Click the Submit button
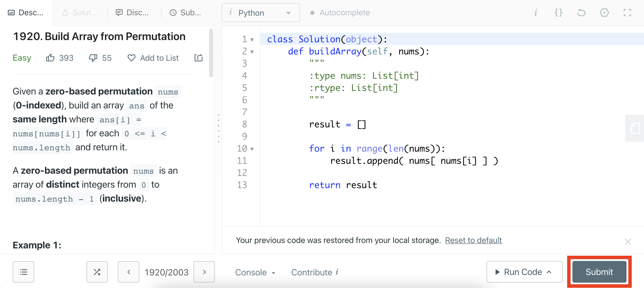The image size is (644, 288). [x=599, y=272]
